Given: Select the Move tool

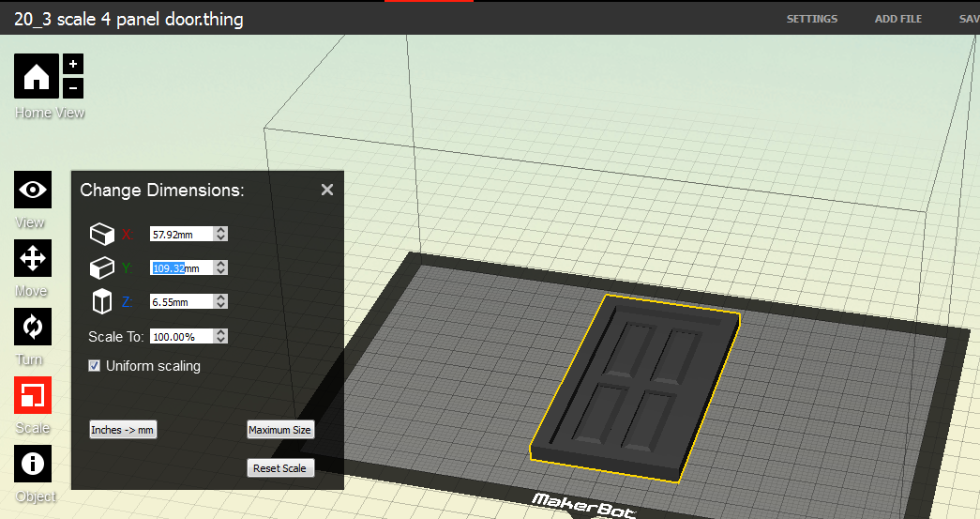Looking at the screenshot, I should coord(33,258).
